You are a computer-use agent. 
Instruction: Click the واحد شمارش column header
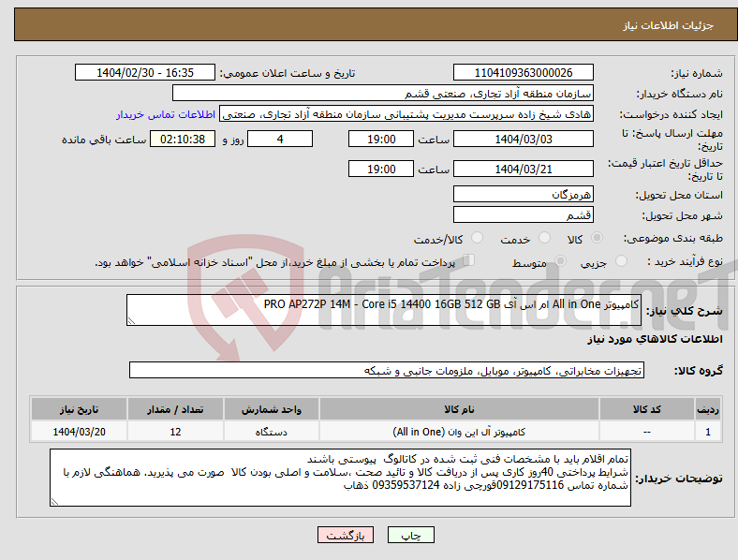pos(272,409)
